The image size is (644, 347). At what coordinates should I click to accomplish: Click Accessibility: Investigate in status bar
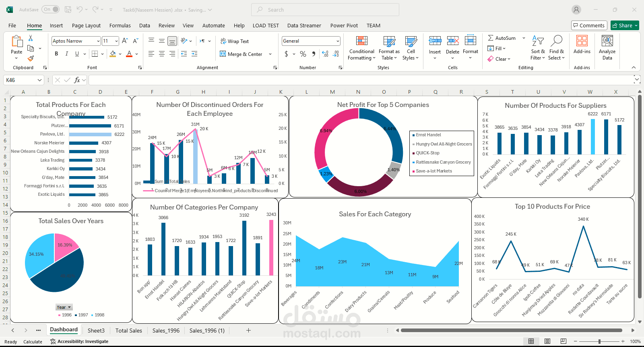click(x=79, y=341)
